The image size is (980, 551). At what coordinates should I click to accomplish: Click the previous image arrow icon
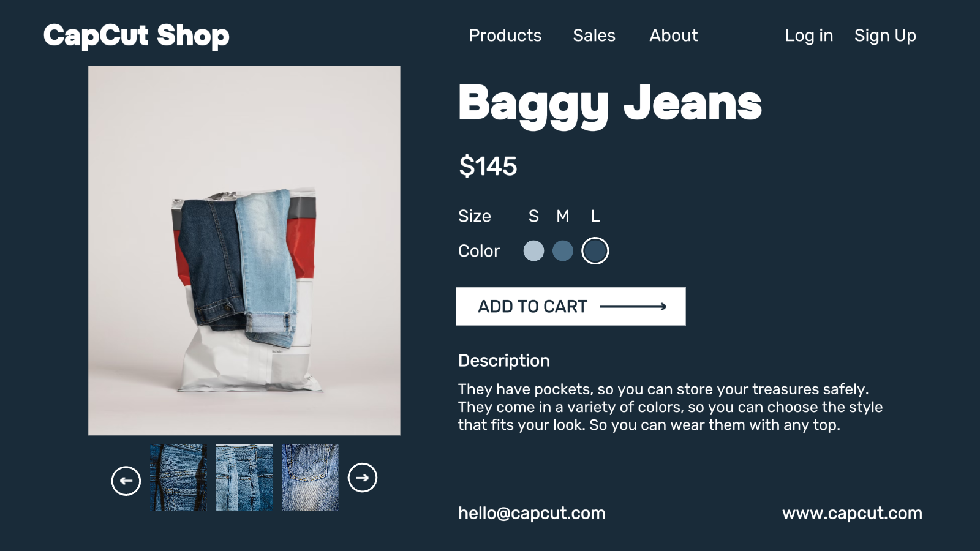pos(126,481)
